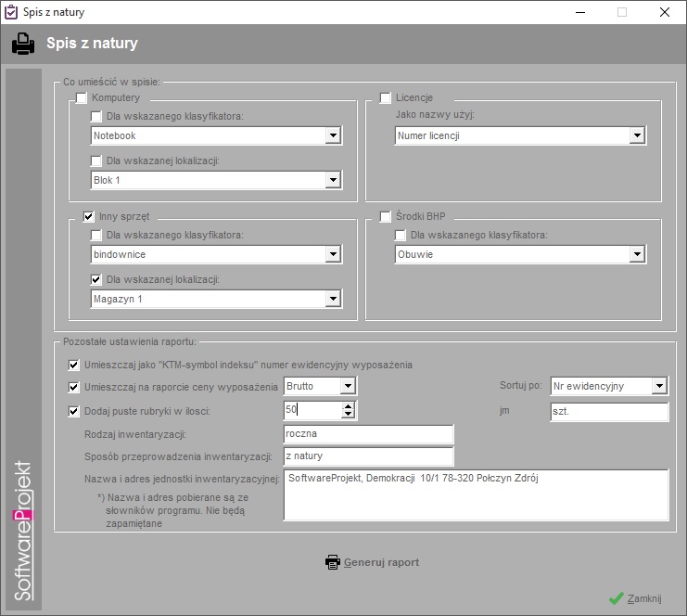Uncheck the Inny sprzęt checkbox
This screenshot has width=687, height=616.
88,216
